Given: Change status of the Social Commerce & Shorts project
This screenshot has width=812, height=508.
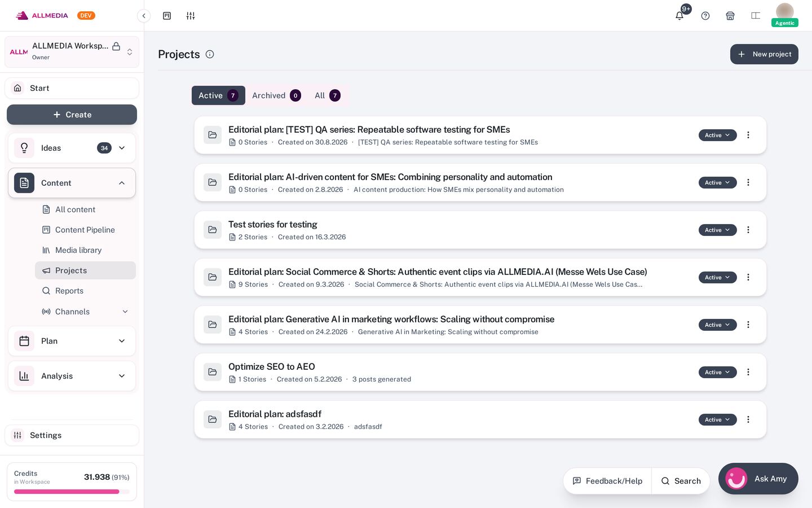Looking at the screenshot, I should point(717,277).
